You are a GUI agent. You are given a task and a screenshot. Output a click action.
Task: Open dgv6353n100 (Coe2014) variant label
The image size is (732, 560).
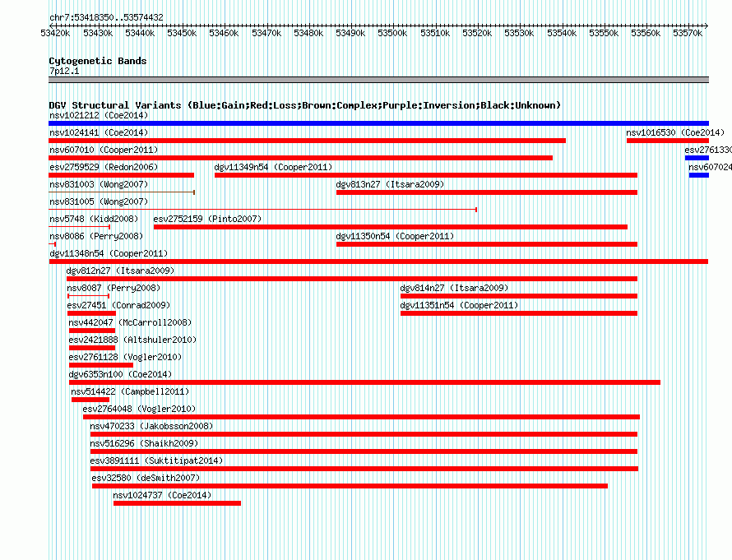(x=120, y=374)
